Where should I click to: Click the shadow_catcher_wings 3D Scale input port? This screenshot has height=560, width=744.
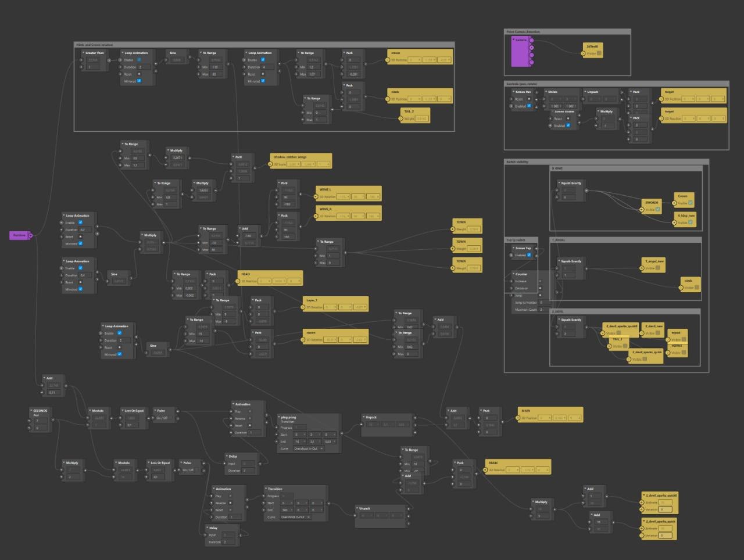pos(271,164)
